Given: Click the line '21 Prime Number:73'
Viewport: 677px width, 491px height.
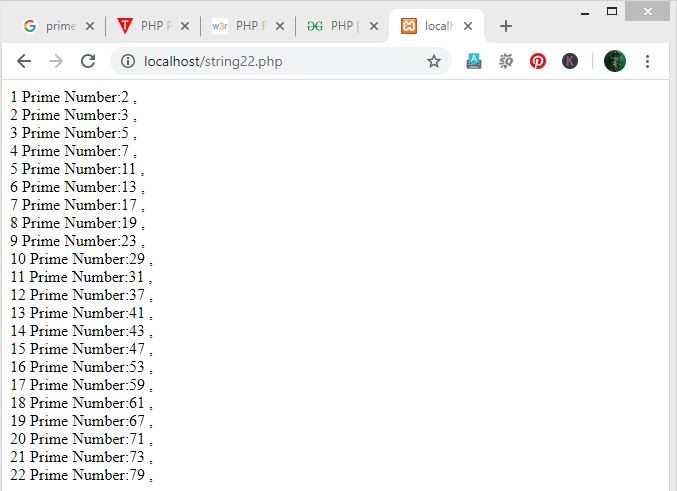Looking at the screenshot, I should pos(81,457).
